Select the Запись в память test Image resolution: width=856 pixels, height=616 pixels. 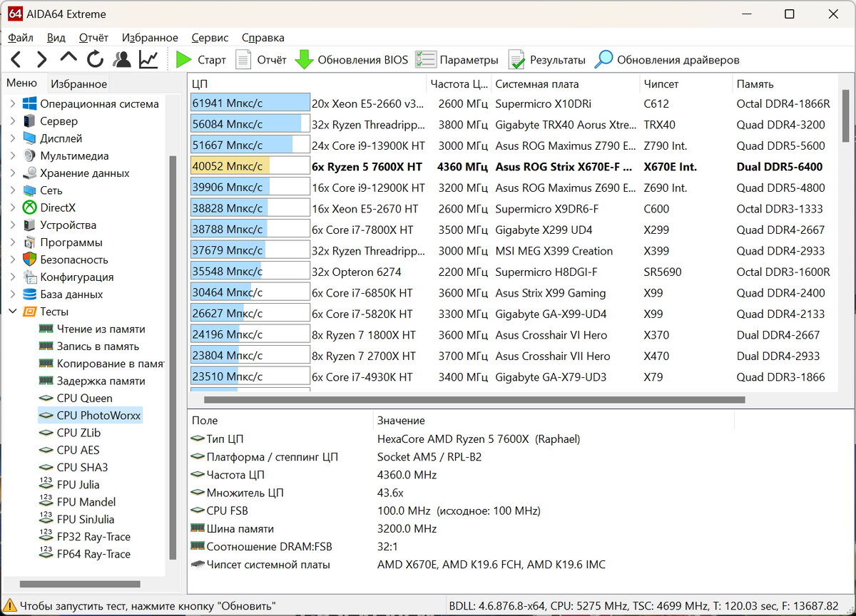click(98, 346)
